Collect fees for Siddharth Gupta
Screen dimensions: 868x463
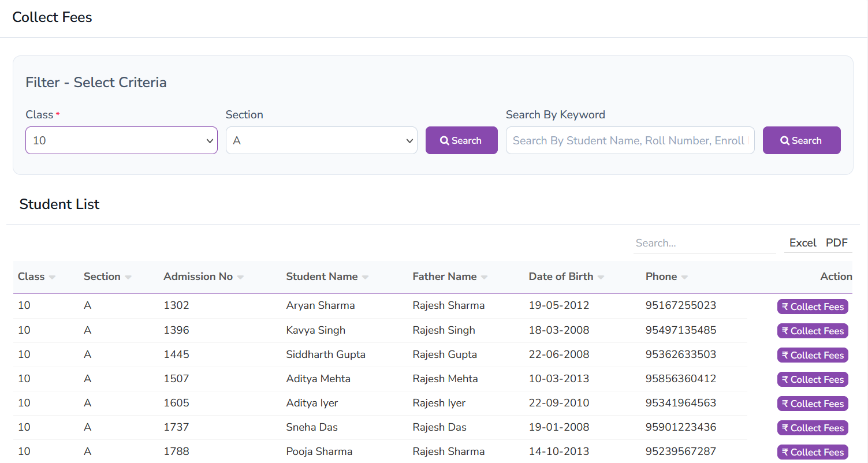pos(813,355)
